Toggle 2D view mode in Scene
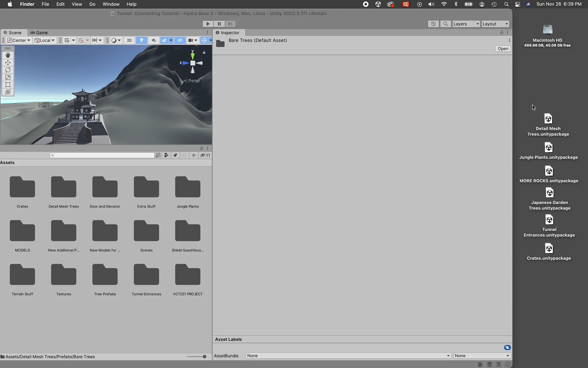588x368 pixels. (129, 40)
